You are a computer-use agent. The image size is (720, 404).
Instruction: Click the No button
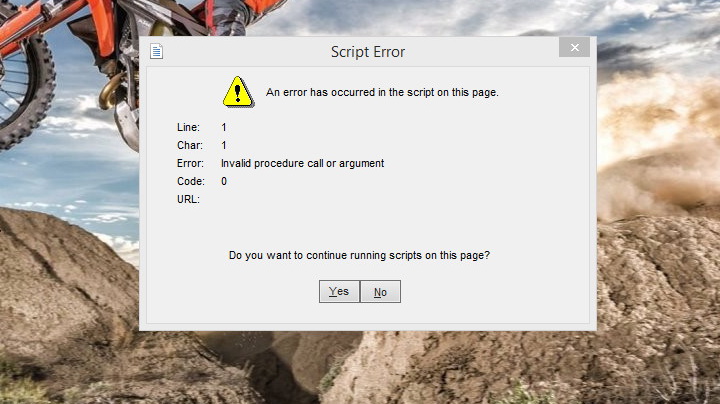pos(380,292)
